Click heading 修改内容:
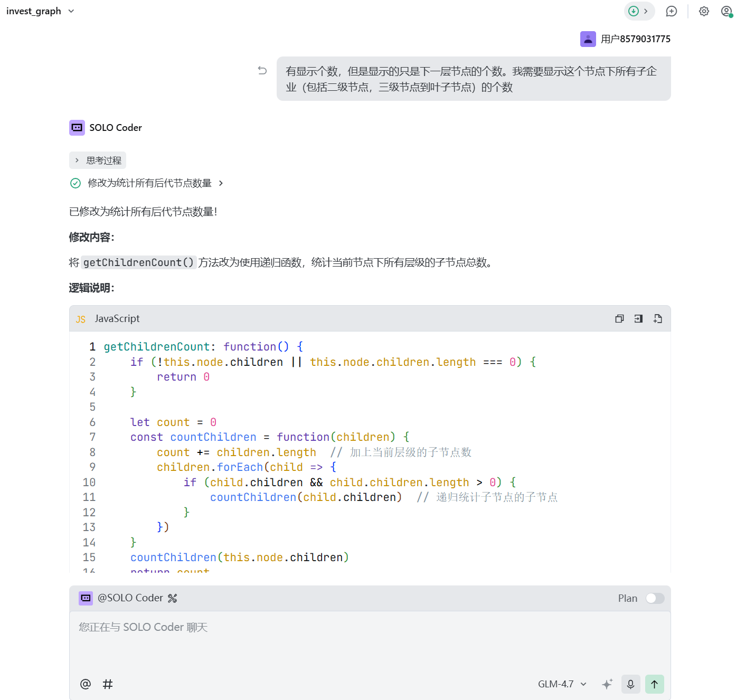The image size is (736, 700). click(x=92, y=237)
